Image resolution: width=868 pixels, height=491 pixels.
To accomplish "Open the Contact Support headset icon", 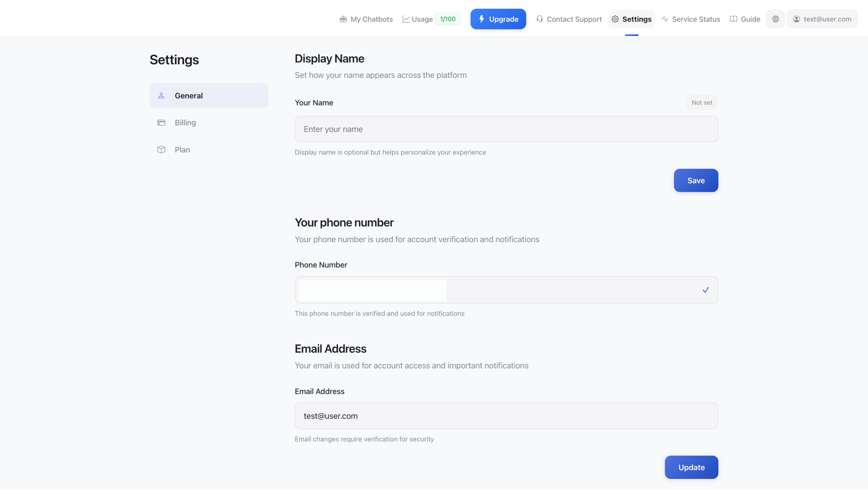I will pyautogui.click(x=539, y=19).
